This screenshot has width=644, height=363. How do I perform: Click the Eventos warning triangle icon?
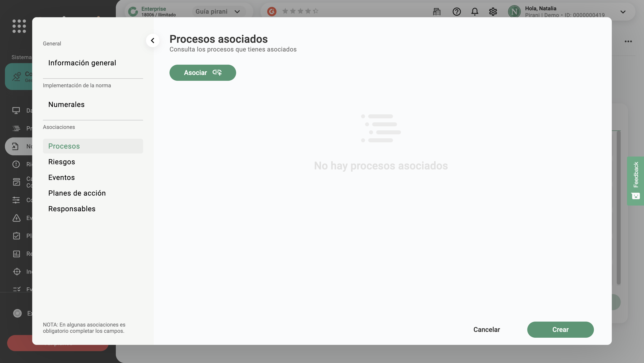[x=17, y=218]
